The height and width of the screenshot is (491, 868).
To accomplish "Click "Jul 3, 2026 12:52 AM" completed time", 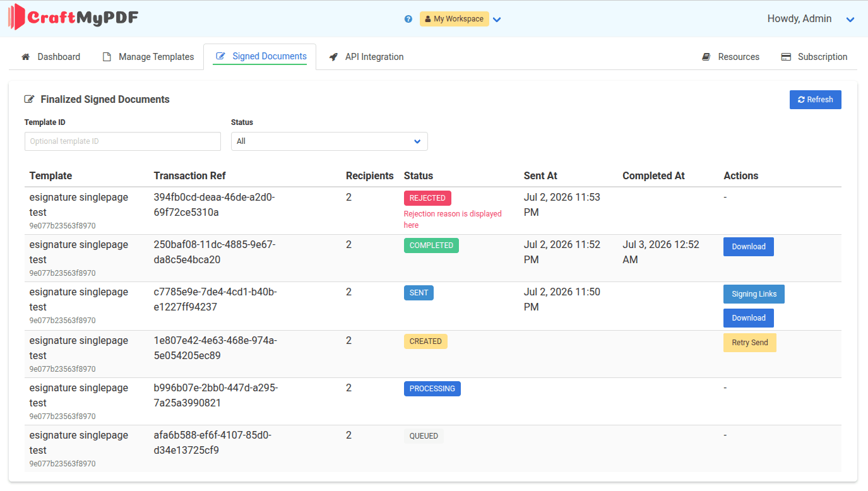I will click(661, 252).
